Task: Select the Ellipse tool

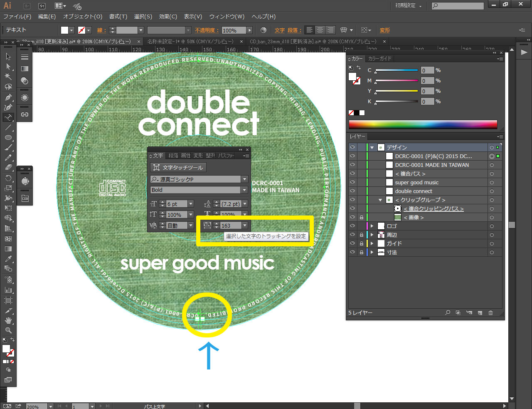Action: click(x=8, y=137)
